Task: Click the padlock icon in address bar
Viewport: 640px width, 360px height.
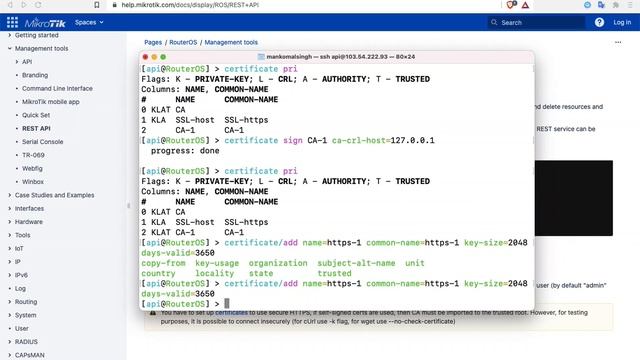Action: pos(114,5)
